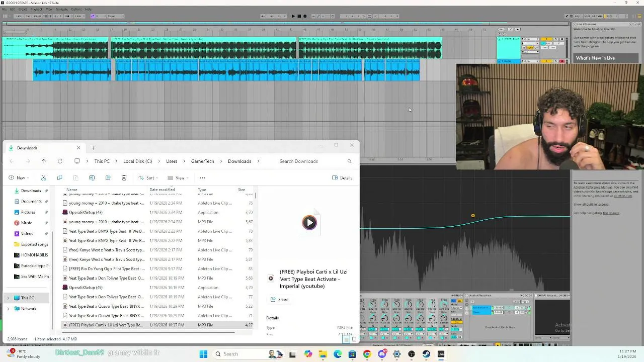This screenshot has width=644, height=362.
Task: Open track 1 'Ext. In' input dropdown
Action: pyautogui.click(x=530, y=39)
